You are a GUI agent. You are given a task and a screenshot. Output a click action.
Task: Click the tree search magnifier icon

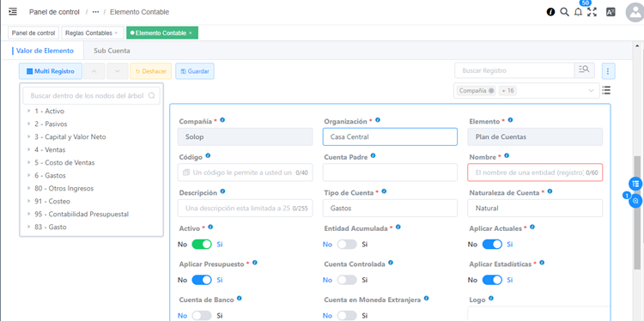pyautogui.click(x=151, y=95)
